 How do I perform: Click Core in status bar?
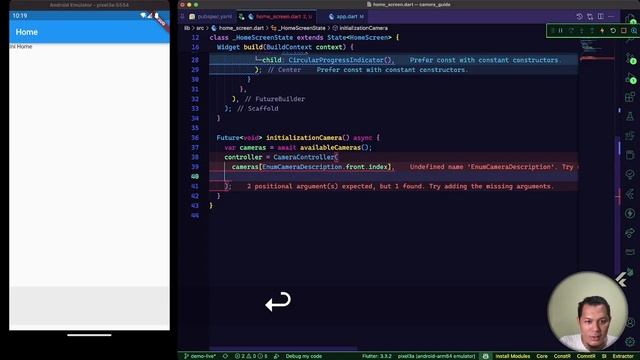click(542, 356)
